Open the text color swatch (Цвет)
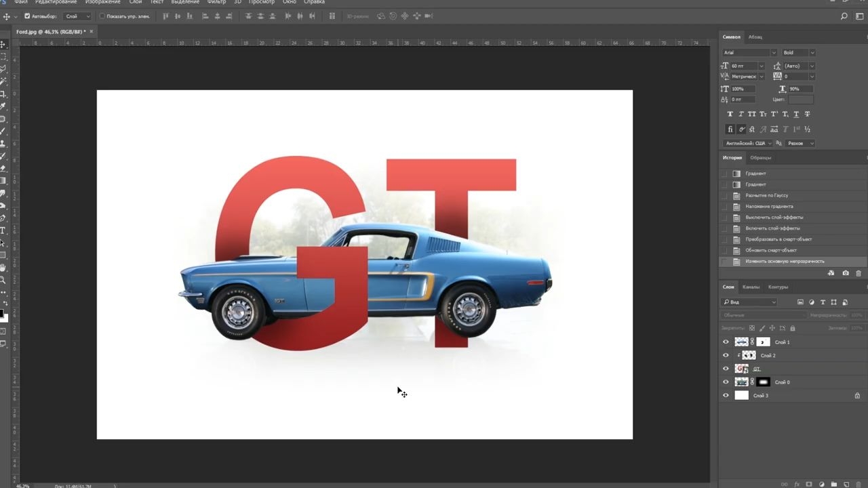Image resolution: width=868 pixels, height=488 pixels. (800, 100)
